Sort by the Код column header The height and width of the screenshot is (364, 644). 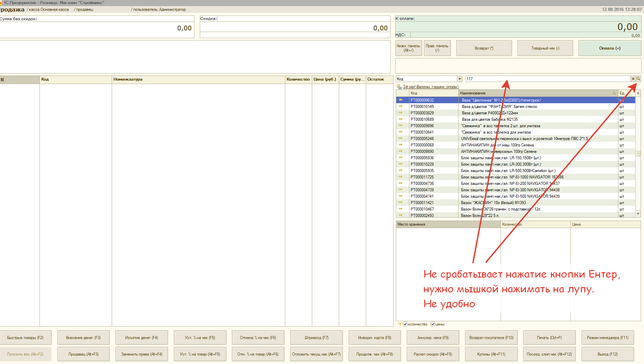pos(433,93)
